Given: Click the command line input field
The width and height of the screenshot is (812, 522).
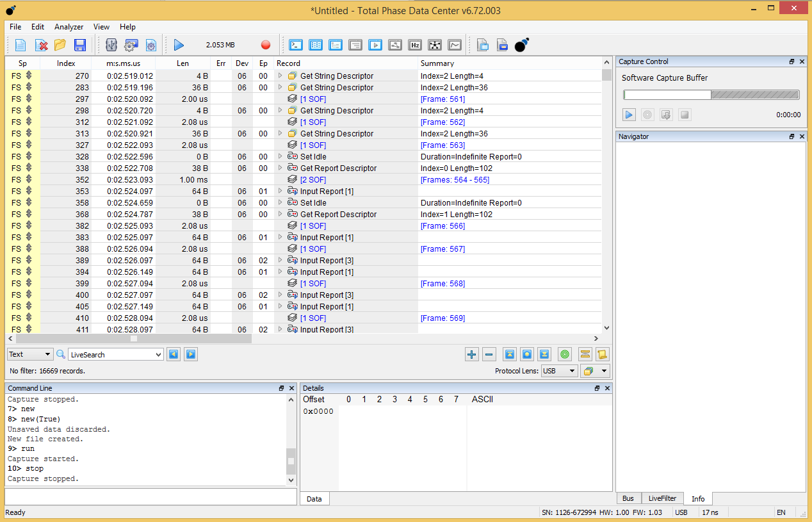Looking at the screenshot, I should point(150,496).
